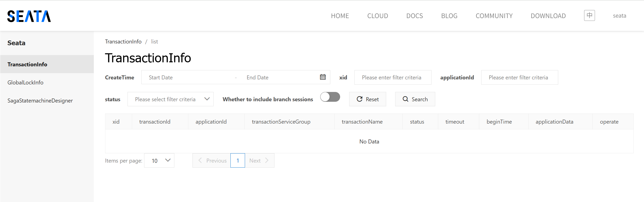This screenshot has width=644, height=202.
Task: Click the list breadcrumb text
Action: pyautogui.click(x=154, y=42)
